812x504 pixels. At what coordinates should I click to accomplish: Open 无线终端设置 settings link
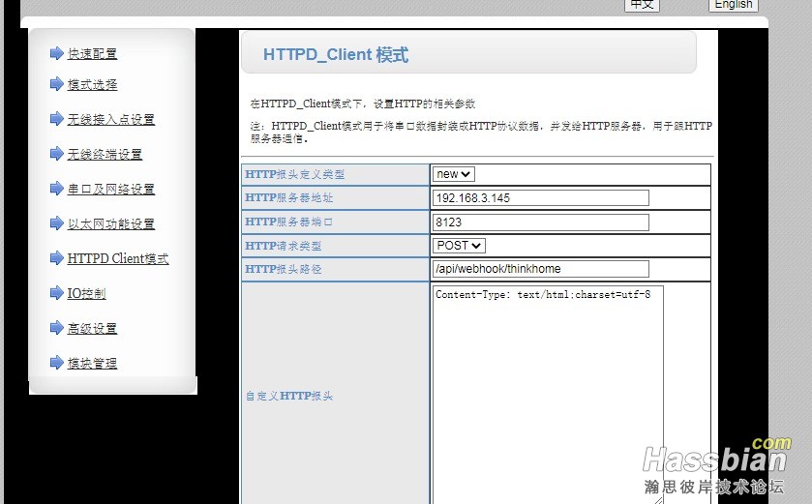point(105,154)
